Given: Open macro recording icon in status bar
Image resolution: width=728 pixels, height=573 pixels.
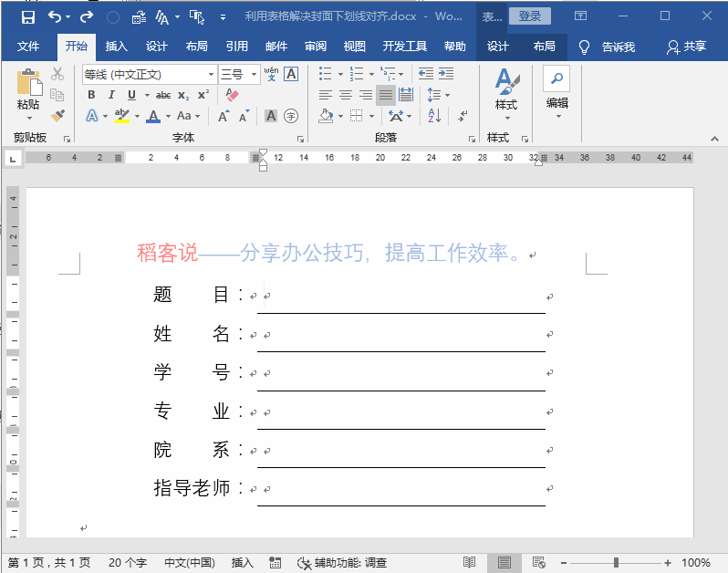Looking at the screenshot, I should click(275, 563).
